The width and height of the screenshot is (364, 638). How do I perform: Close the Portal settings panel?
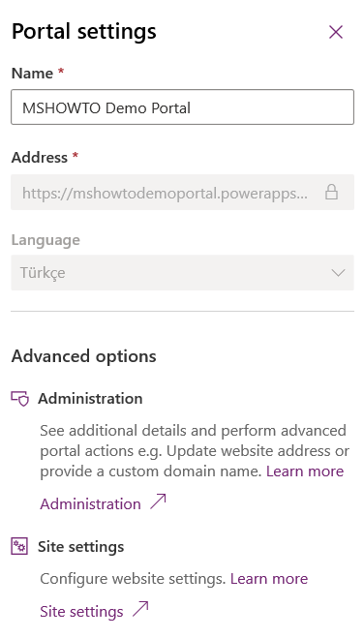point(336,32)
